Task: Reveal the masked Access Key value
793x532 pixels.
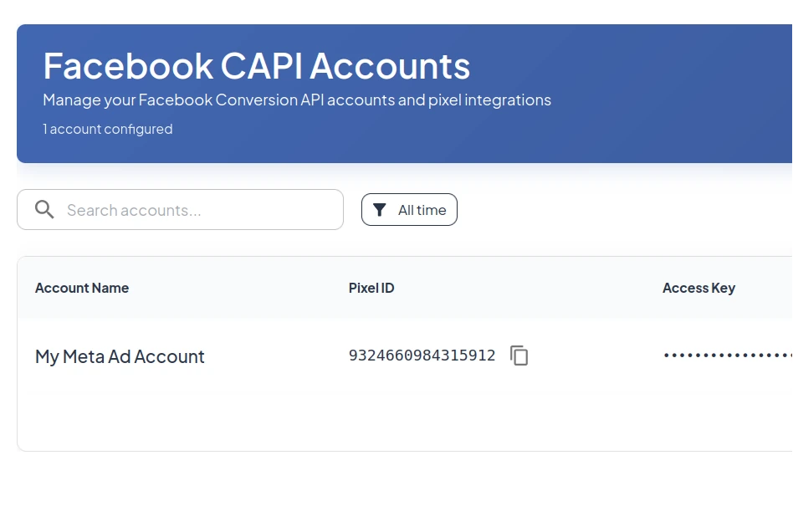Action: click(x=726, y=356)
